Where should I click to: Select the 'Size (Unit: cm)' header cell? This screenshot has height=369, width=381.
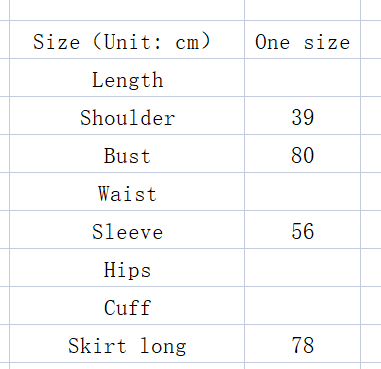point(127,40)
